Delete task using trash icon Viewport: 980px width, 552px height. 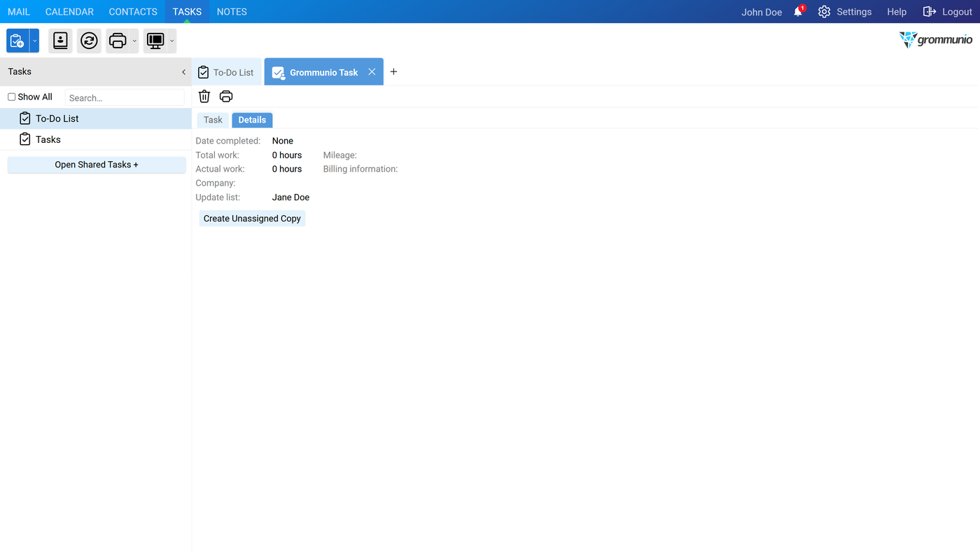click(x=204, y=96)
